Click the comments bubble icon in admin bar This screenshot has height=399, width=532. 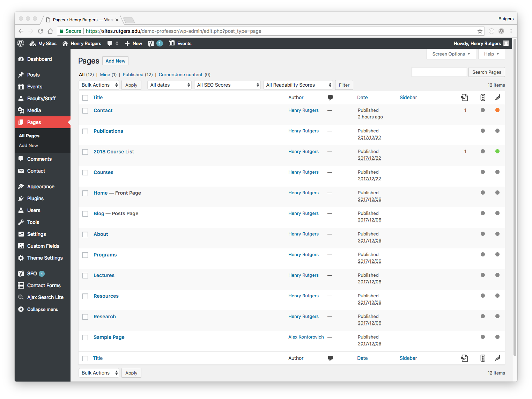click(x=110, y=43)
